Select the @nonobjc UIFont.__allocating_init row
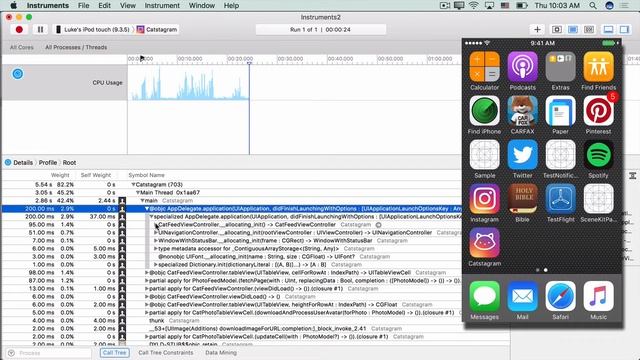The width and height of the screenshot is (640, 360). pos(256,257)
